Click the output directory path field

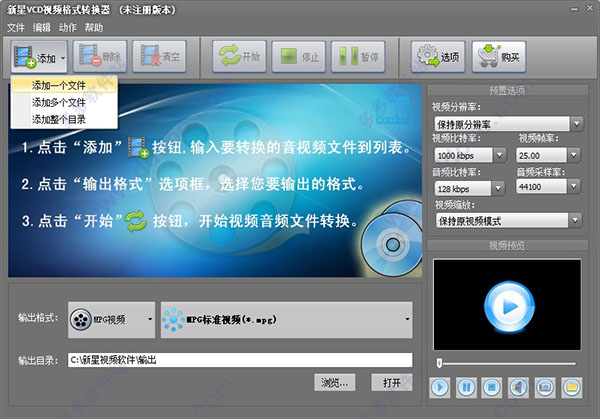[240, 360]
